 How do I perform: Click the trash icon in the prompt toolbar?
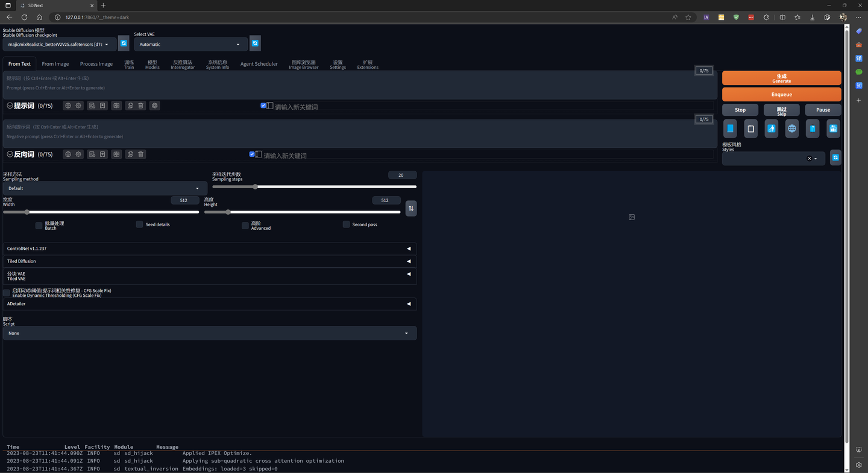click(140, 106)
